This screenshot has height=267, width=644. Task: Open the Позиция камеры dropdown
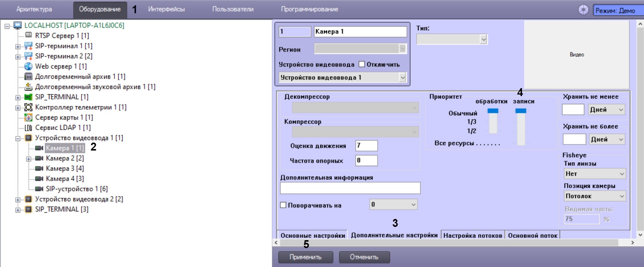click(x=594, y=196)
